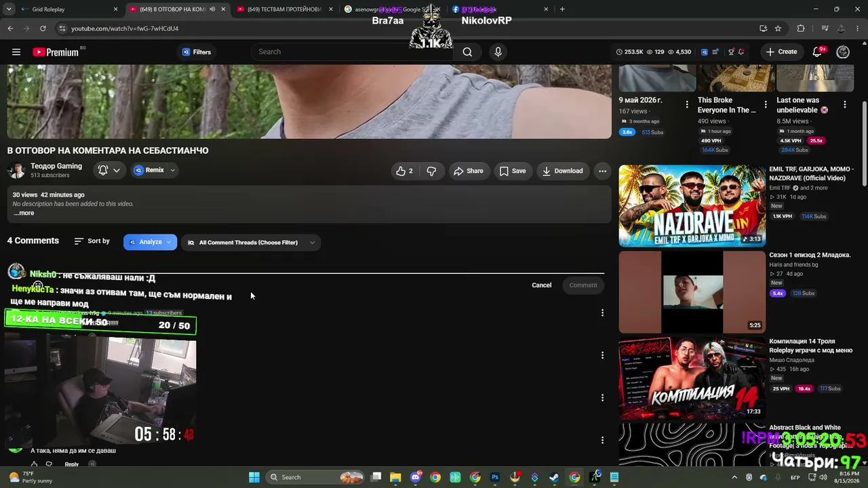Viewport: 868px width, 488px height.
Task: Open the weather widget on taskbar
Action: tap(31, 477)
